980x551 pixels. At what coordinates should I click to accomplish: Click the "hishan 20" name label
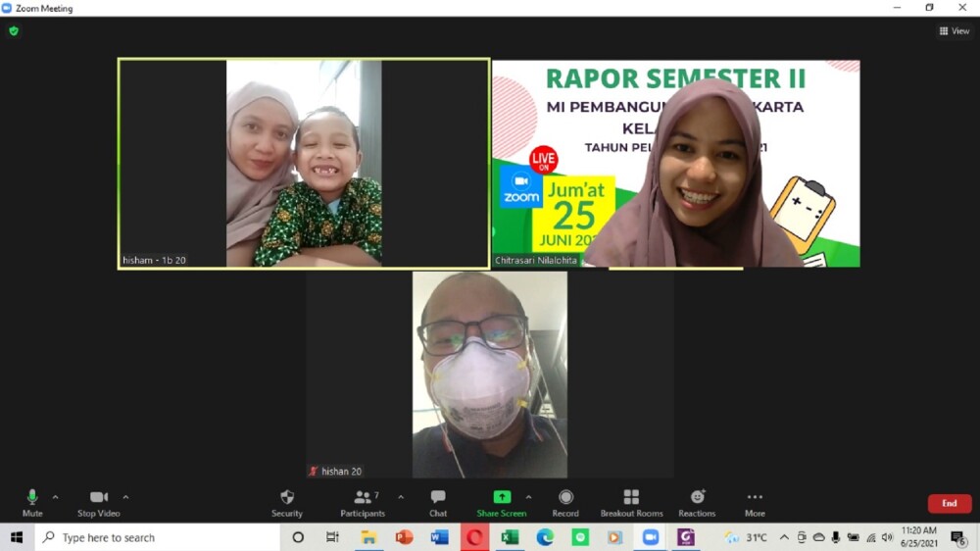pyautogui.click(x=341, y=472)
